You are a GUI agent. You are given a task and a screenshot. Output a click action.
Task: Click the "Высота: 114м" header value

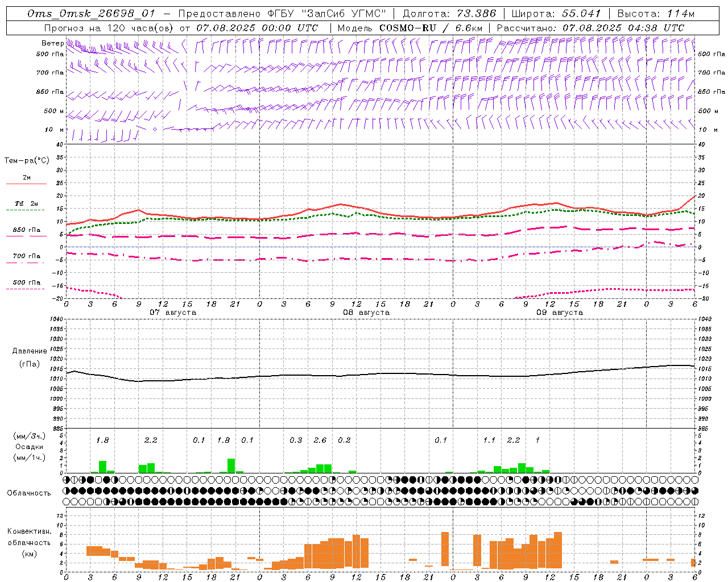(x=656, y=14)
